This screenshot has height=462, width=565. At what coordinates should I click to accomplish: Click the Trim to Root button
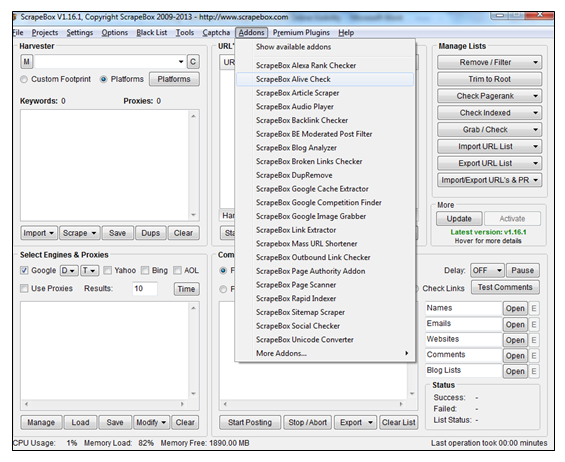click(489, 79)
